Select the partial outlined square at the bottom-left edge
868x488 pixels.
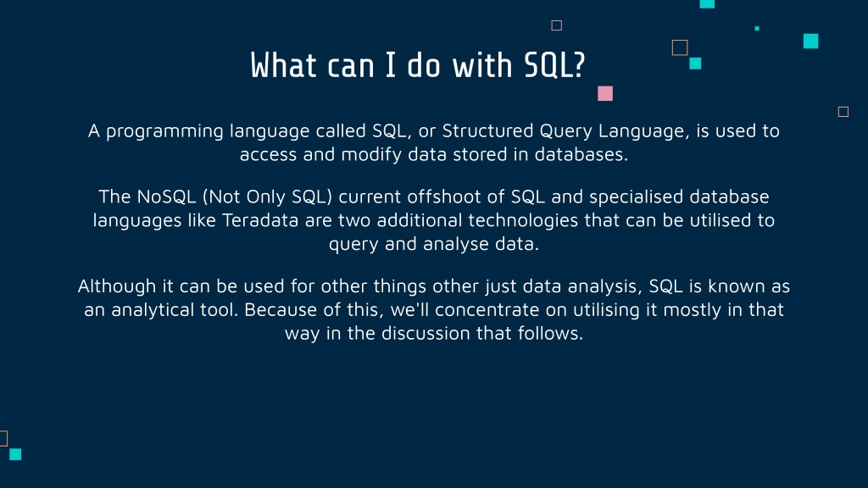click(x=3, y=438)
